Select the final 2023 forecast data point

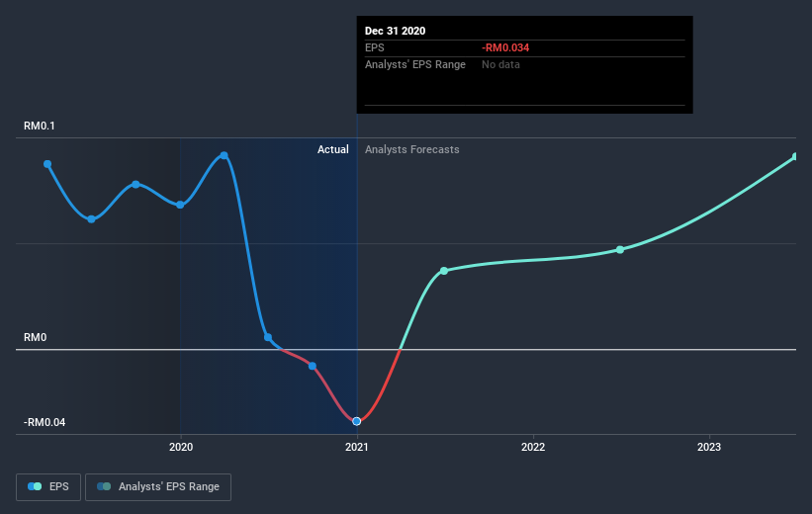click(795, 156)
